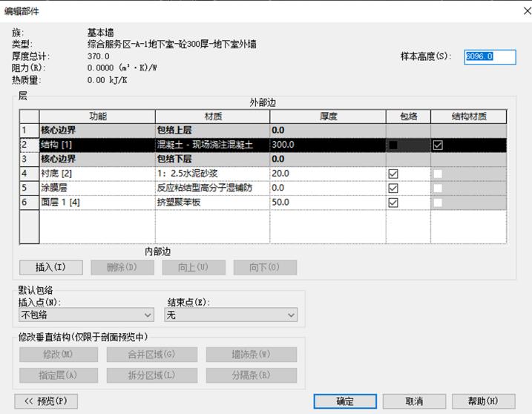Click thickness cell 20.0
The image size is (532, 414).
(328, 174)
